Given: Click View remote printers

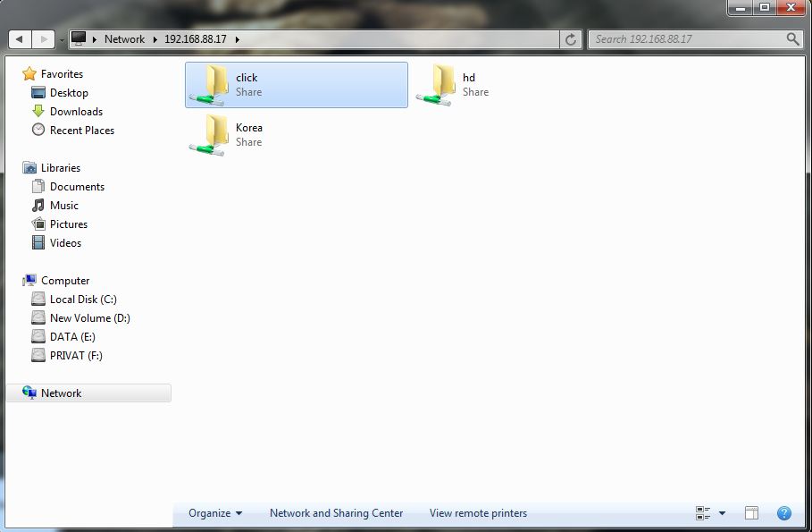Looking at the screenshot, I should (478, 512).
